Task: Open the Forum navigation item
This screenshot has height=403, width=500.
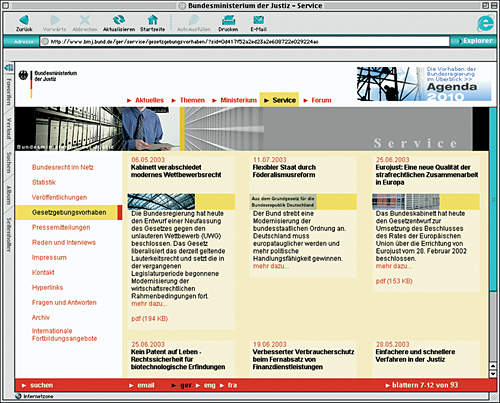Action: click(x=317, y=100)
